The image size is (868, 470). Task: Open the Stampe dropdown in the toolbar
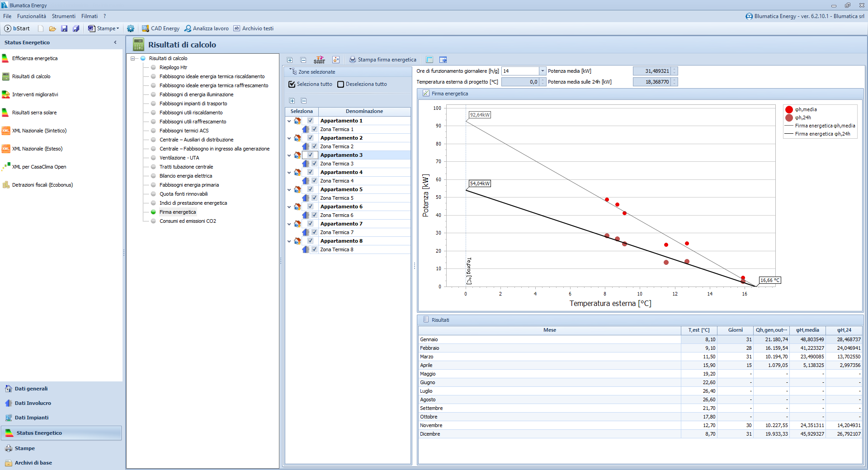tap(104, 28)
